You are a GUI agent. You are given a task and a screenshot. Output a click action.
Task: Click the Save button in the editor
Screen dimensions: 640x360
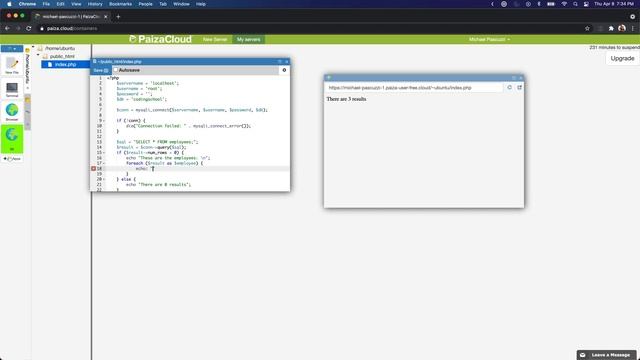(x=100, y=70)
